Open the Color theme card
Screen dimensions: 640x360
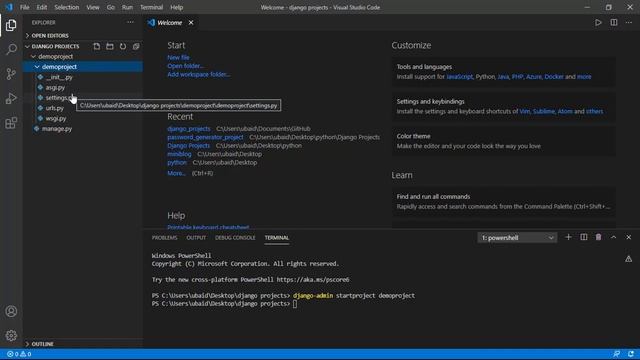pos(504,141)
